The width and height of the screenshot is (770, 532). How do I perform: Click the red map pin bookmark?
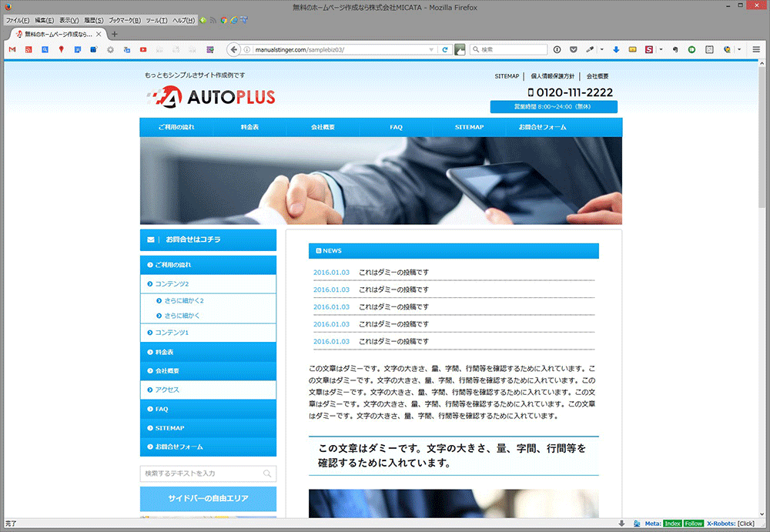[x=62, y=49]
